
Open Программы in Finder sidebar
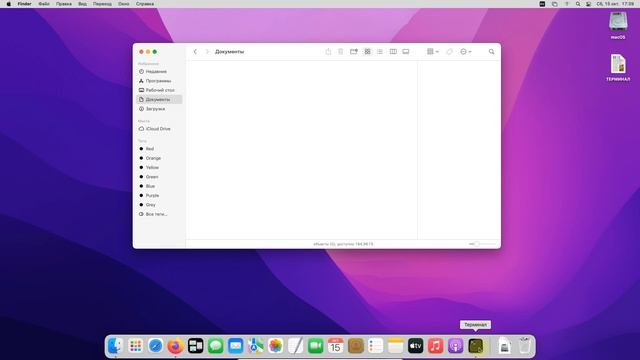click(159, 81)
